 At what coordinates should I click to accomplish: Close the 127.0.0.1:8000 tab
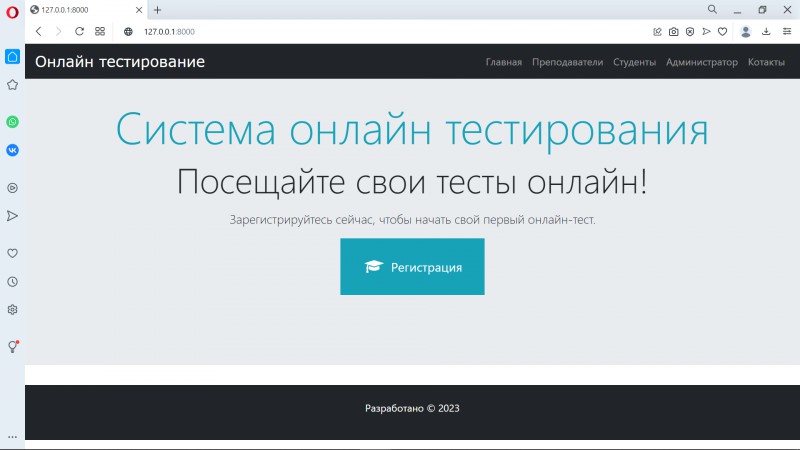(139, 10)
